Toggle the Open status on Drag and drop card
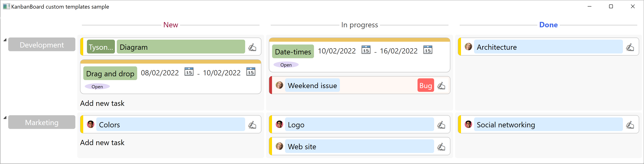 97,87
